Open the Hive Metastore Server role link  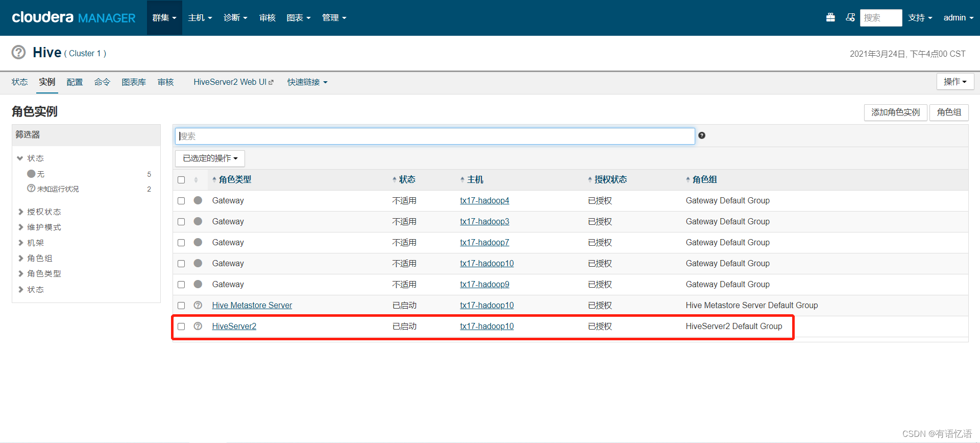tap(252, 305)
